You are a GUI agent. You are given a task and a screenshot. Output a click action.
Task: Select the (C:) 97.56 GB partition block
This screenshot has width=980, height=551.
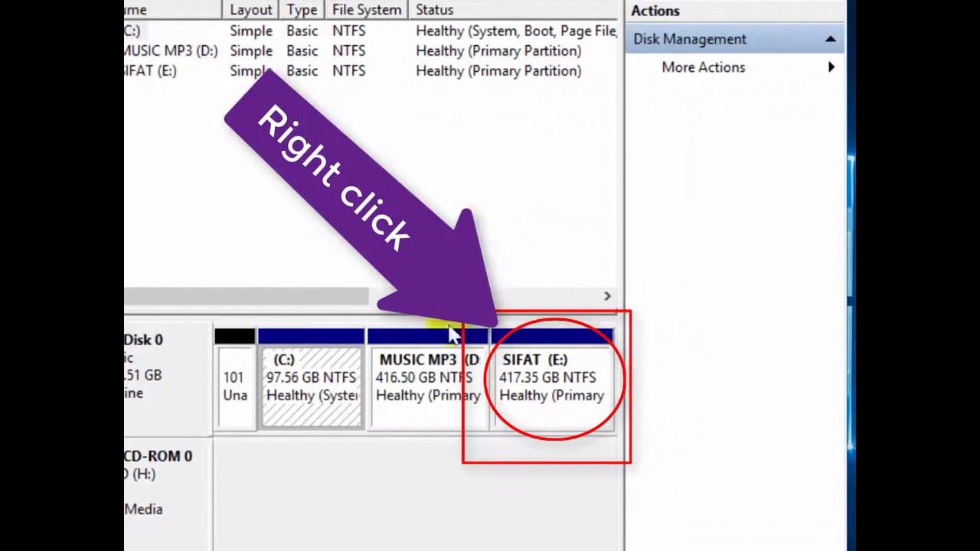click(312, 380)
